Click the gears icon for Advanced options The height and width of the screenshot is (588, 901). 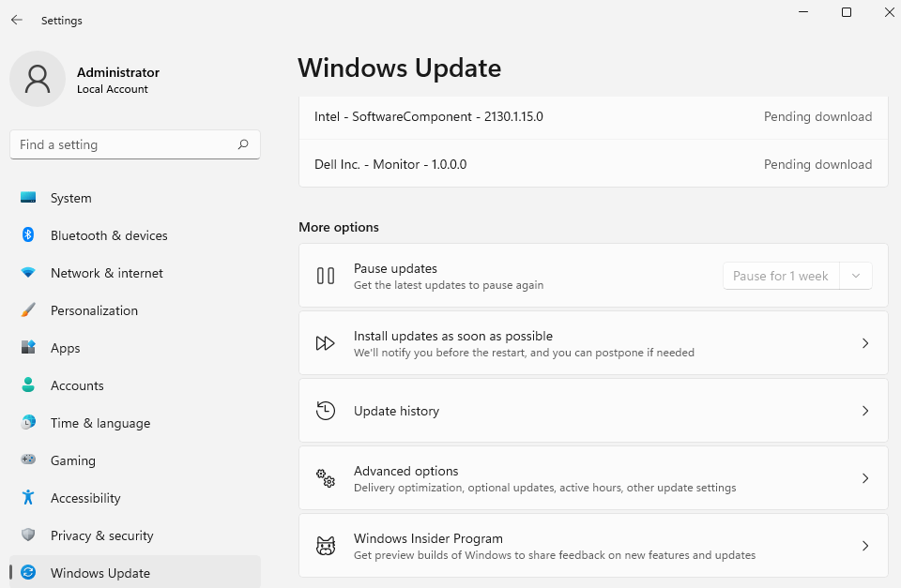pyautogui.click(x=326, y=478)
